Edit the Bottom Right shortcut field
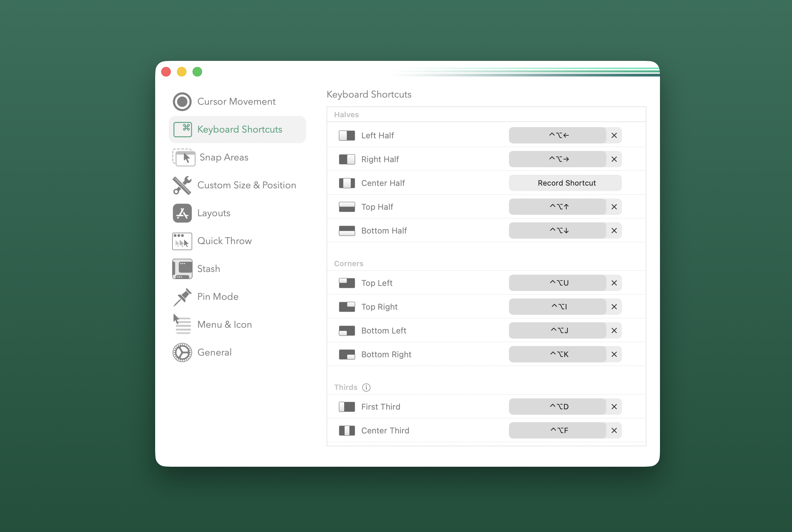This screenshot has width=792, height=532. (x=557, y=354)
